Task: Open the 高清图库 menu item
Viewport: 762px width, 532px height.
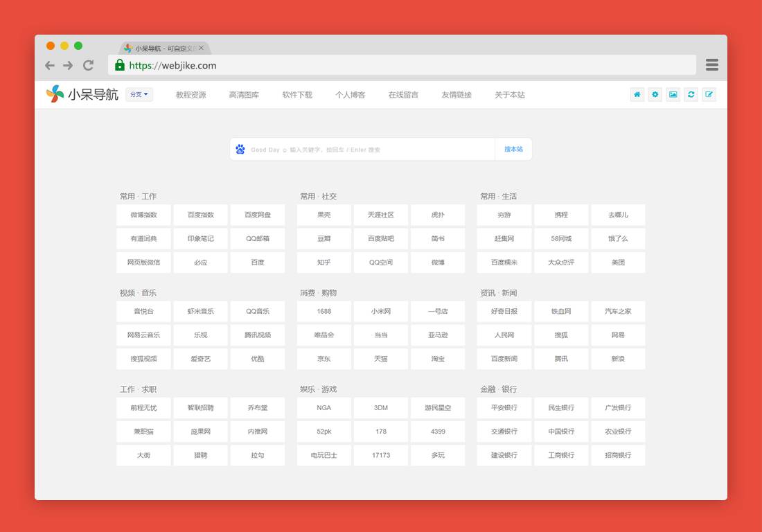Action: (x=244, y=95)
